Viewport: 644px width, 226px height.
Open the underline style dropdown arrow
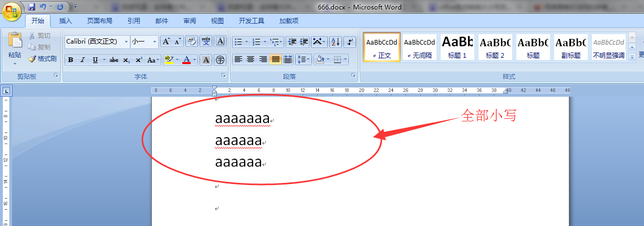(104, 60)
